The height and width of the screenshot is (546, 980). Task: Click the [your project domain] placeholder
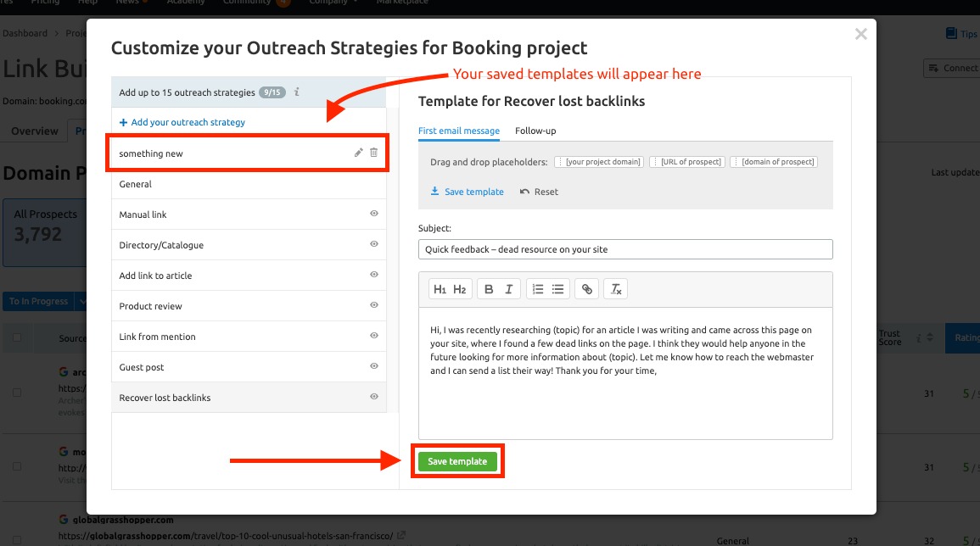[x=599, y=162]
